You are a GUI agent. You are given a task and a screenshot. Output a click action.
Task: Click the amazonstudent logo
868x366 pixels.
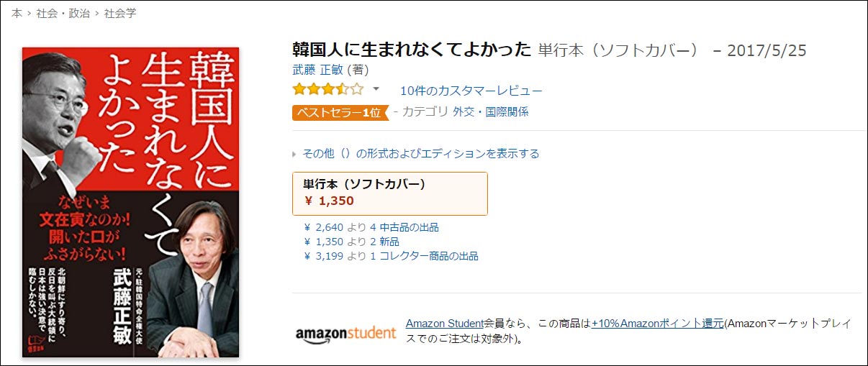point(345,333)
